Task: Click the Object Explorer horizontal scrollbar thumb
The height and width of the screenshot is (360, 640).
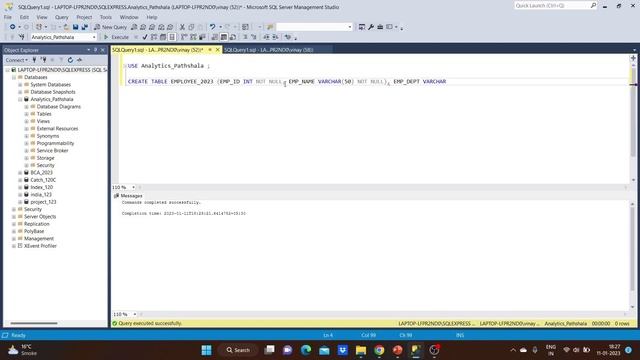Action: pos(33,323)
